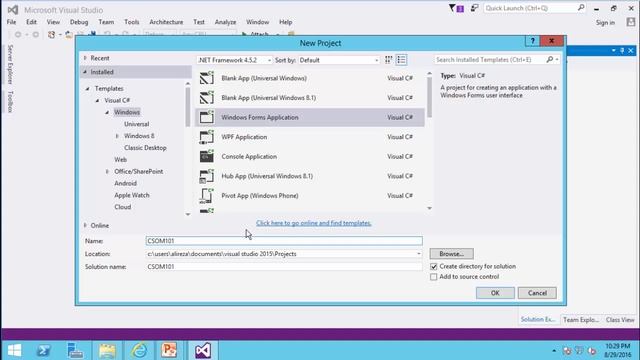Click Sign in at top right
This screenshot has height=360, width=640.
tap(605, 22)
